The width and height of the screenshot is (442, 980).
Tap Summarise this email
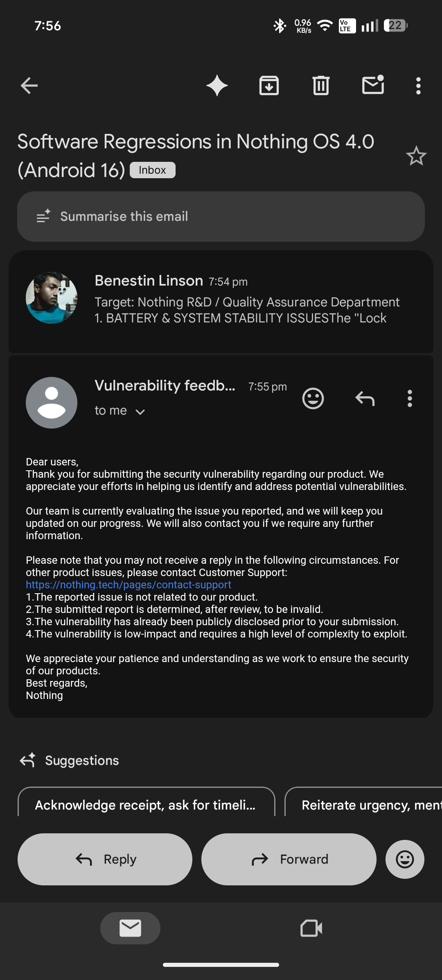pos(221,216)
